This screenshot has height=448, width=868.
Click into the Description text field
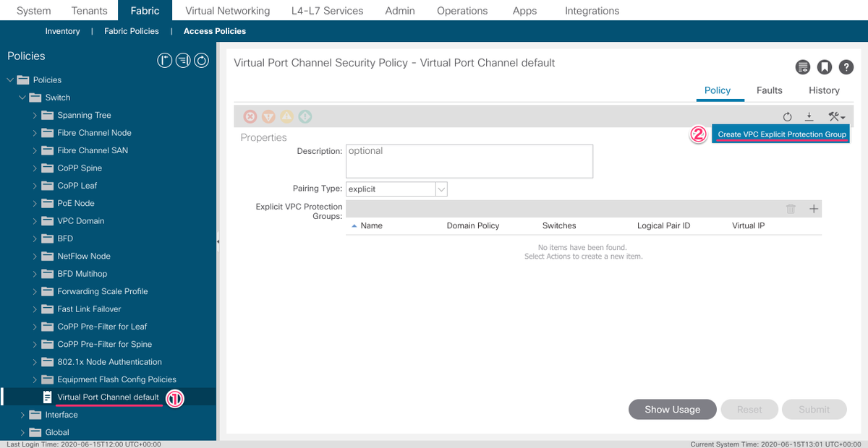pos(469,161)
